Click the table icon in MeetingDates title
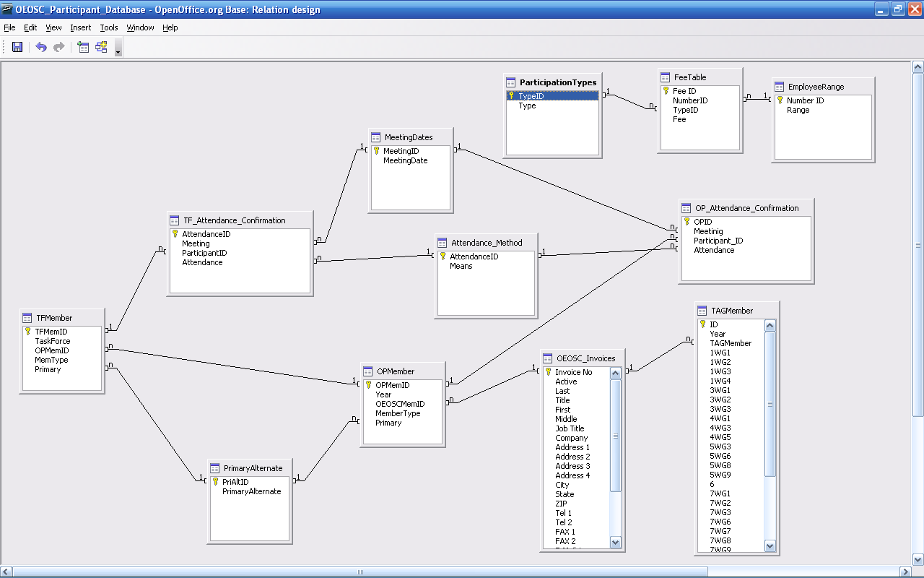This screenshot has width=924, height=578. click(375, 137)
